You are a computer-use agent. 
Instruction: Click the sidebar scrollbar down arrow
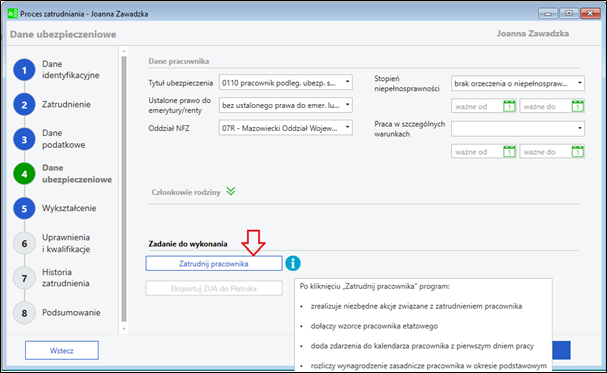124,329
